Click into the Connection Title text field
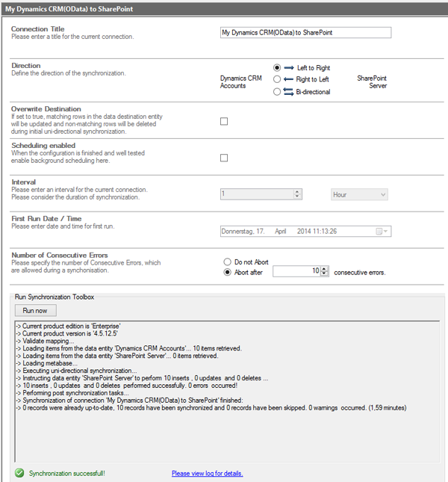This screenshot has height=482, width=448. coord(305,33)
